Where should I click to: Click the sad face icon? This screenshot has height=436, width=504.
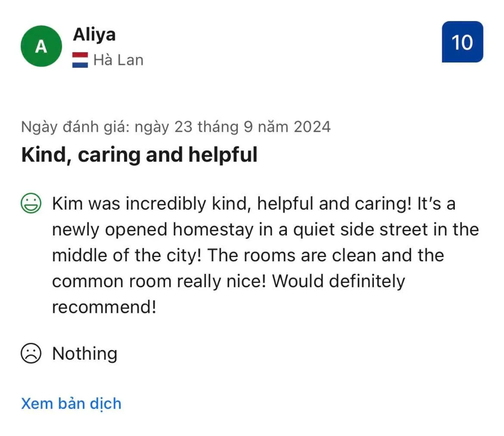pyautogui.click(x=31, y=354)
